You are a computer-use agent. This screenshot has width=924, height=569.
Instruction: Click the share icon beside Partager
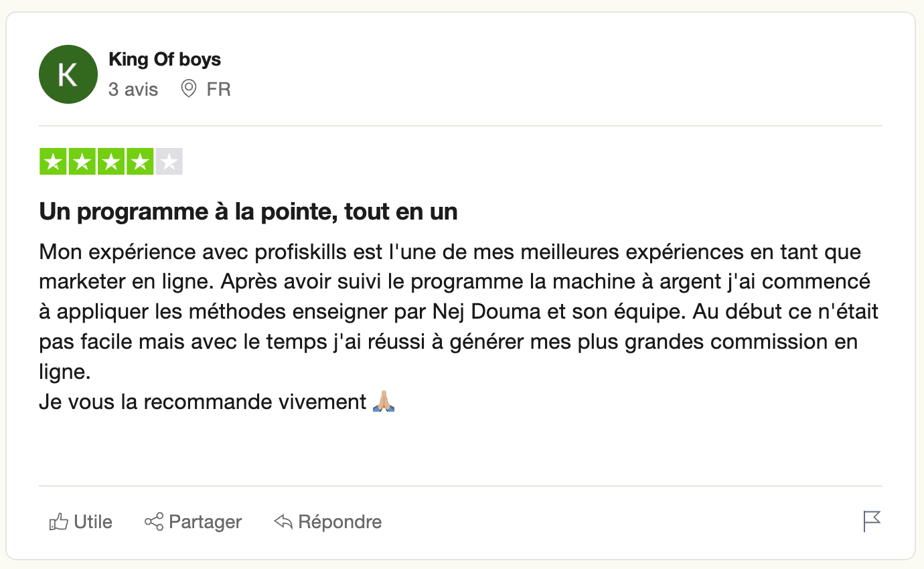tap(154, 522)
